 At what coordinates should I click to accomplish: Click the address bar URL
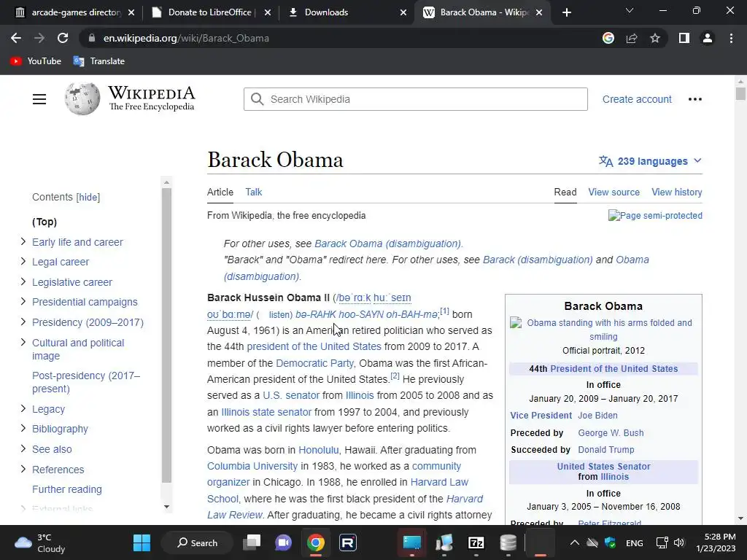point(186,38)
